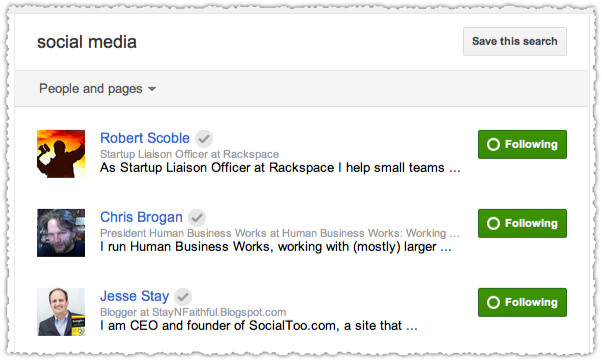Open Jesse Stay's profile link
The image size is (602, 361).
tap(134, 296)
